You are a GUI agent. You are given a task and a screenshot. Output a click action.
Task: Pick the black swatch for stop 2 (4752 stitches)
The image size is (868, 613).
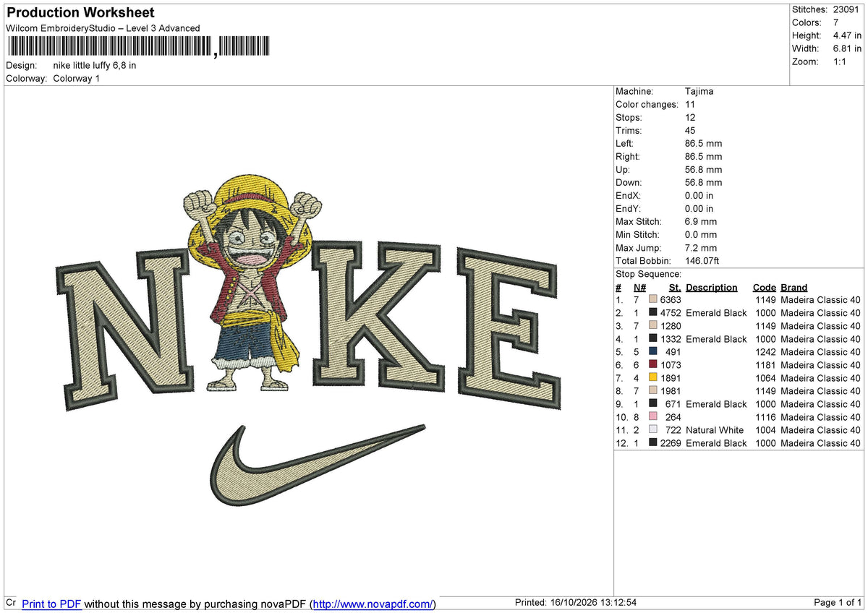(x=653, y=313)
